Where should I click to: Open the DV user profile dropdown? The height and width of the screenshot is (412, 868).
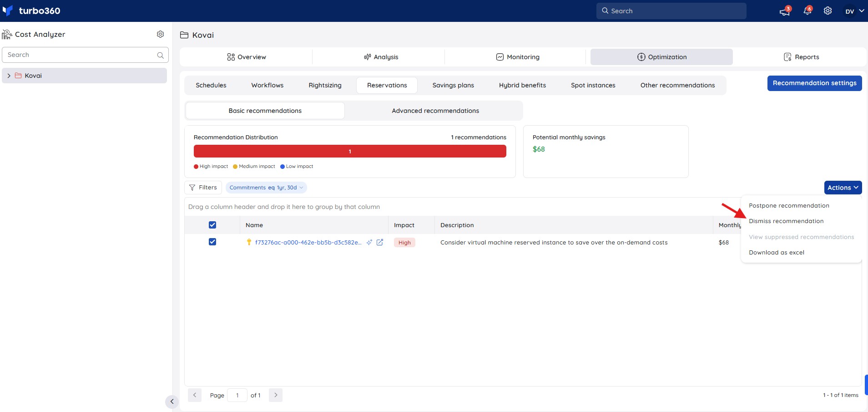click(854, 11)
